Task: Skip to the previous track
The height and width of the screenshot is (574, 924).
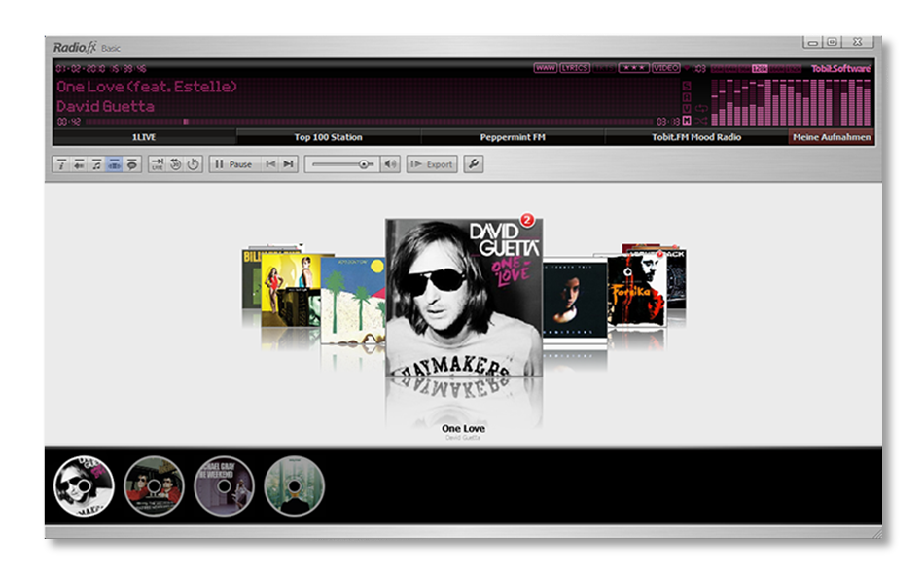Action: (x=270, y=164)
